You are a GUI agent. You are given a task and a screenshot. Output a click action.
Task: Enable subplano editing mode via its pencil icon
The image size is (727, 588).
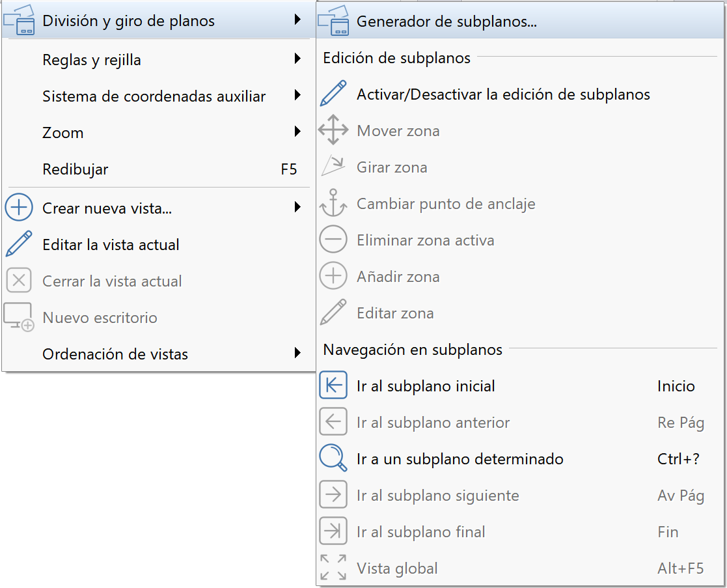pyautogui.click(x=333, y=94)
